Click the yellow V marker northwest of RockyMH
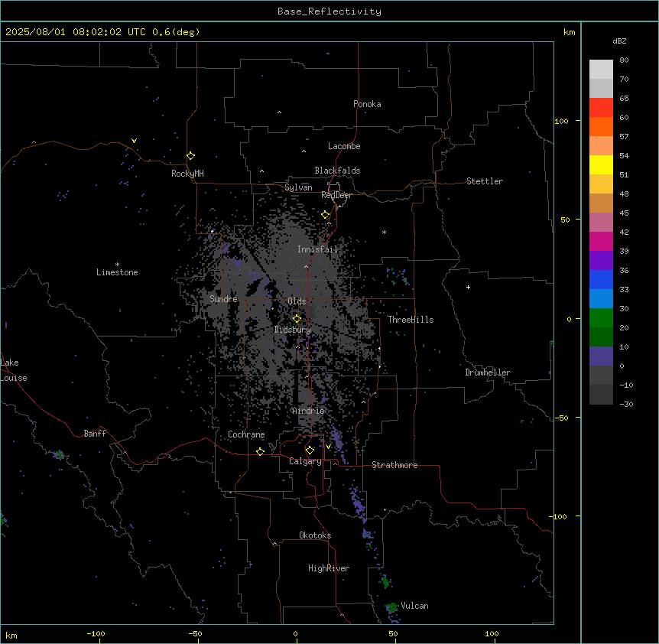Viewport: 659px width, 644px height. 134,141
